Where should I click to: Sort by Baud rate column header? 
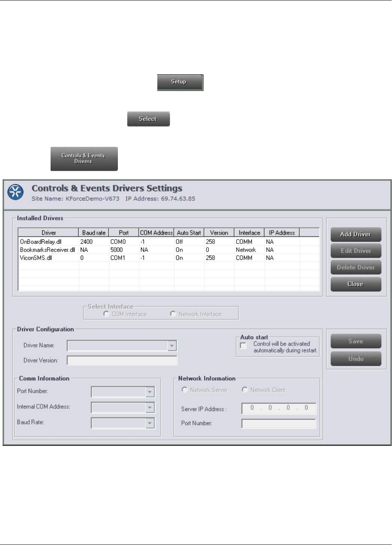(x=94, y=233)
